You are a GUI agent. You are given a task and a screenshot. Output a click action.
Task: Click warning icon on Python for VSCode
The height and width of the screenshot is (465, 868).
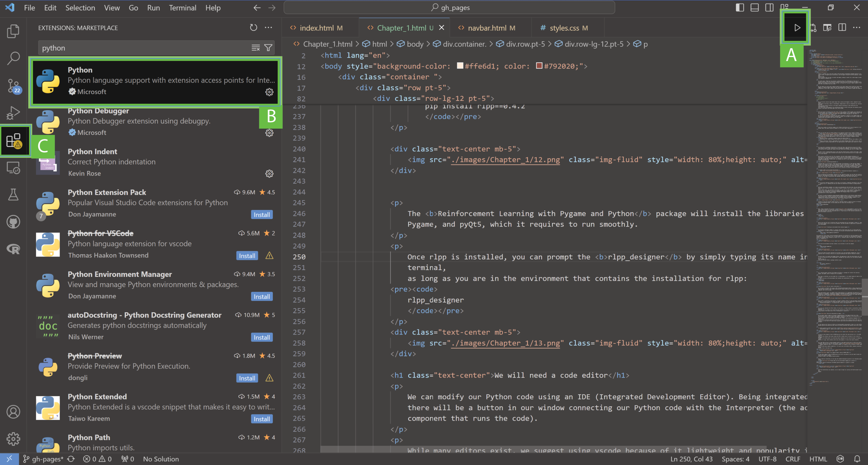269,256
